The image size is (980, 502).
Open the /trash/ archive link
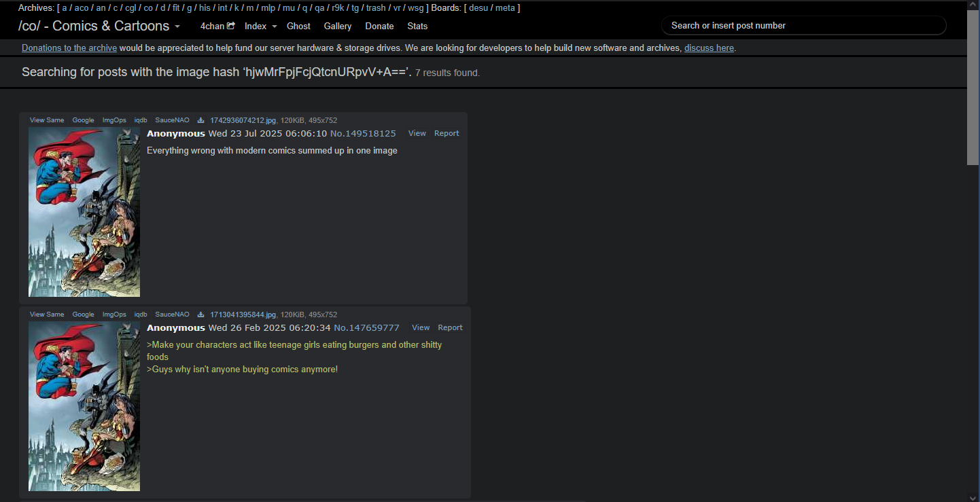[x=376, y=8]
